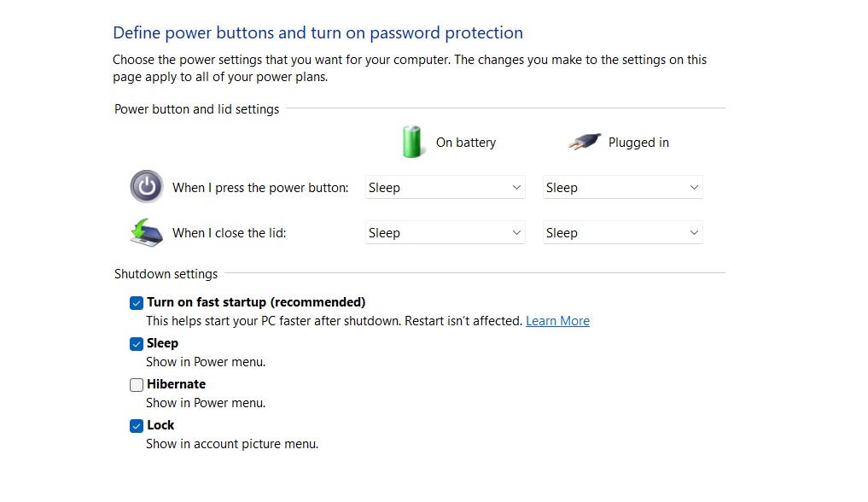Click the On battery column label
The image size is (868, 502).
[x=465, y=143]
